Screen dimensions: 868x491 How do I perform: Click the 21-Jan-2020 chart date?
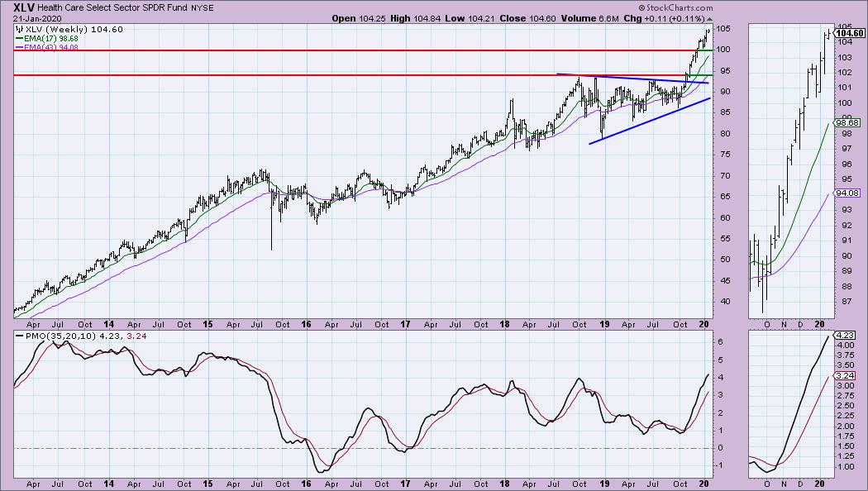[x=37, y=18]
